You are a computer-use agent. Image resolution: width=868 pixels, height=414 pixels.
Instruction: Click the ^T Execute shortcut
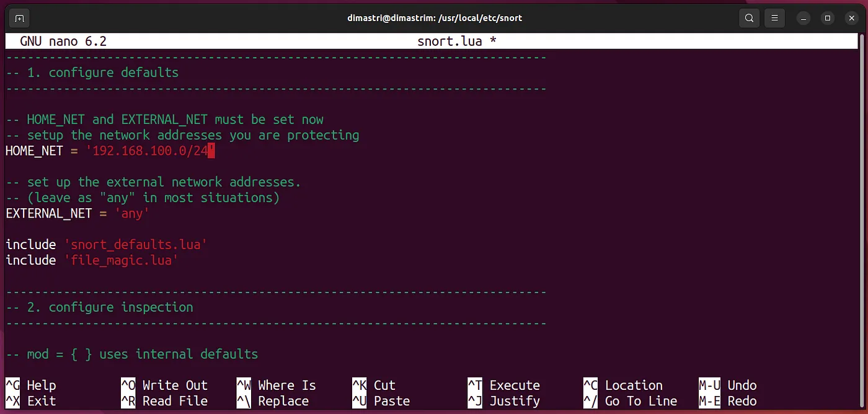(503, 385)
